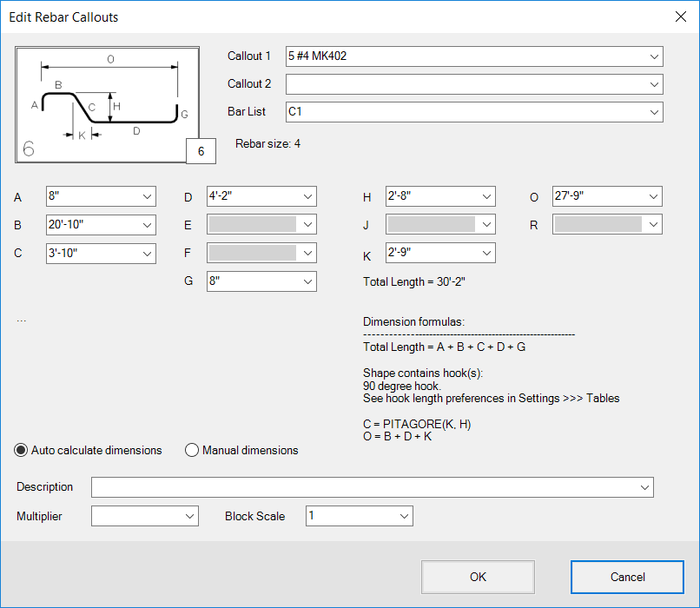Expand the Multiplier dropdown
Screen dimensions: 700x608
pyautogui.click(x=145, y=516)
